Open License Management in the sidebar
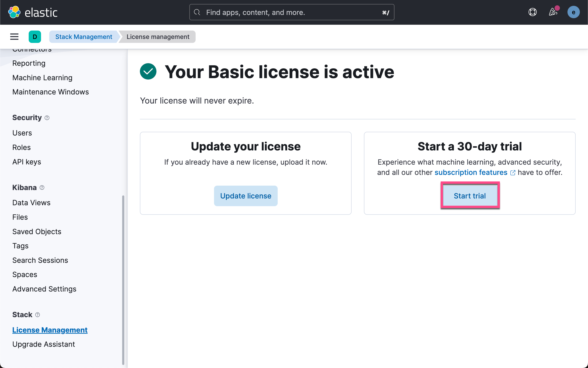 [x=50, y=330]
